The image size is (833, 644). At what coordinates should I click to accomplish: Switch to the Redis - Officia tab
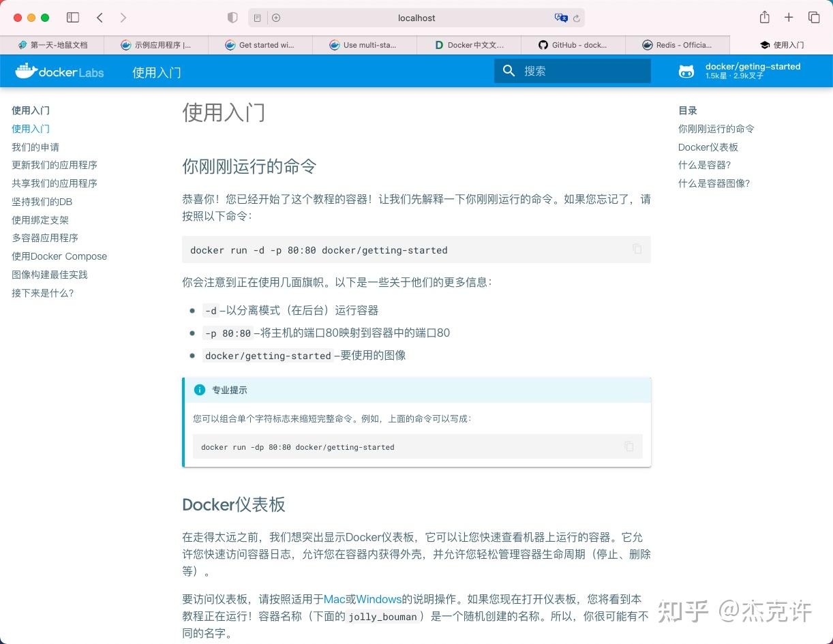coord(678,45)
